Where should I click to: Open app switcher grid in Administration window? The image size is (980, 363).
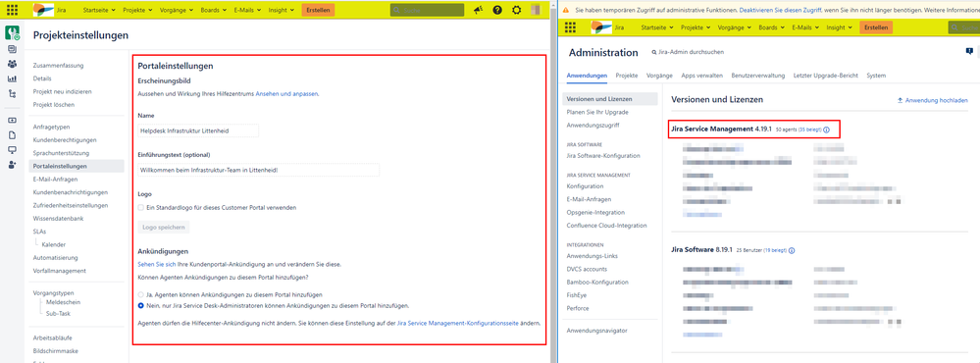(570, 27)
